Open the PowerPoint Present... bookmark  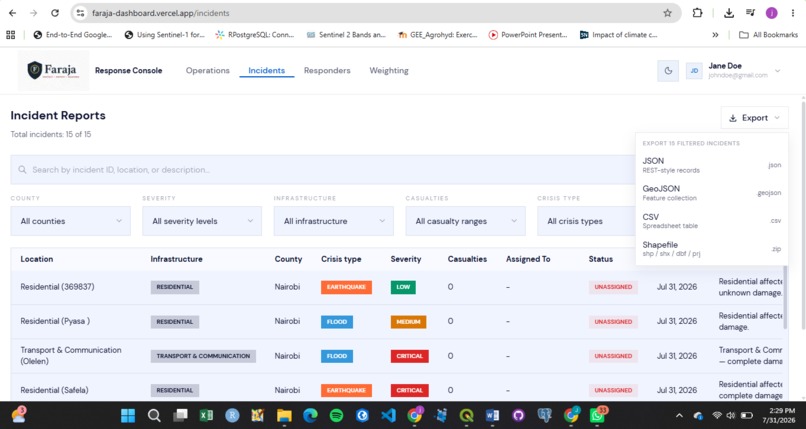tap(528, 35)
